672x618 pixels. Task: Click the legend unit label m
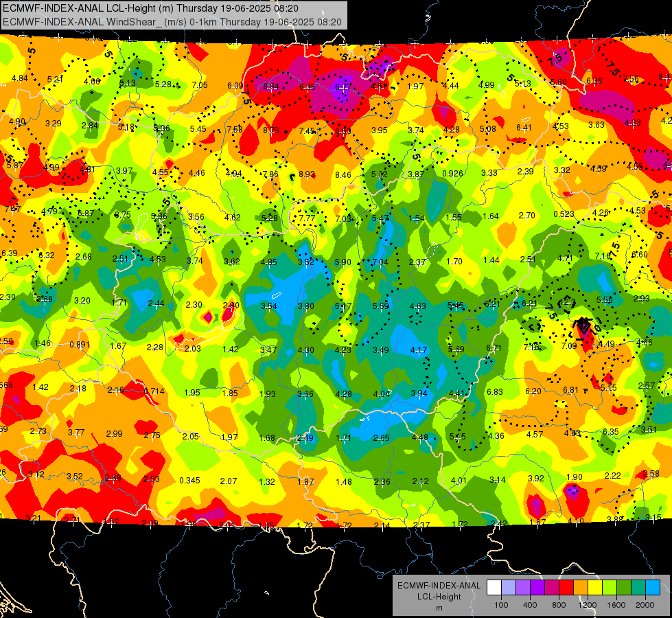coord(439,608)
